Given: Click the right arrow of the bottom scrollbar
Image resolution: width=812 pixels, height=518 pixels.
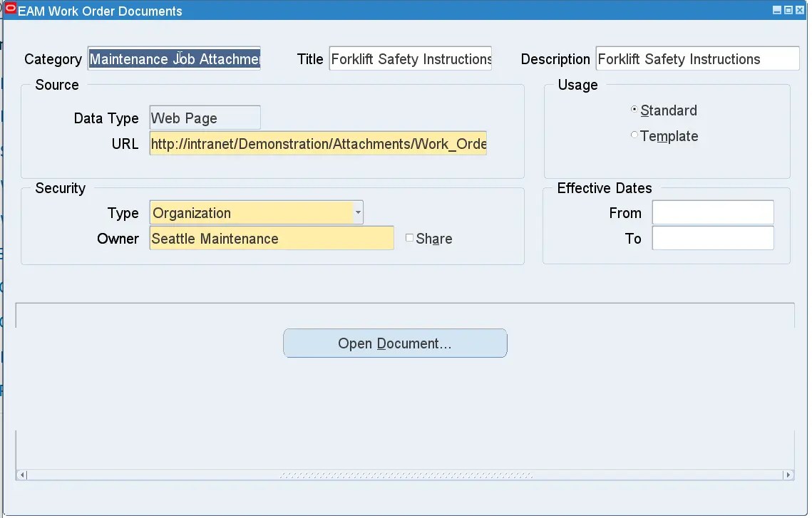Looking at the screenshot, I should tap(788, 475).
